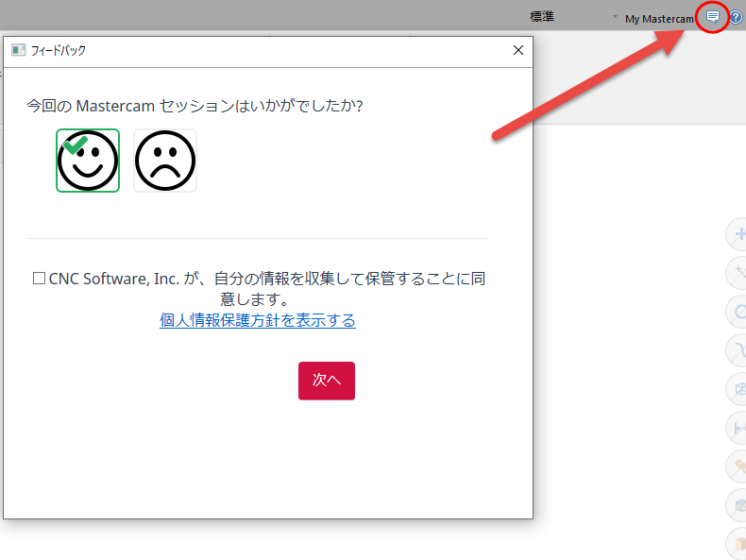Screen dimensions: 746x560
Task: Open the 個人情報保護方針を表示する link
Action: tap(258, 320)
